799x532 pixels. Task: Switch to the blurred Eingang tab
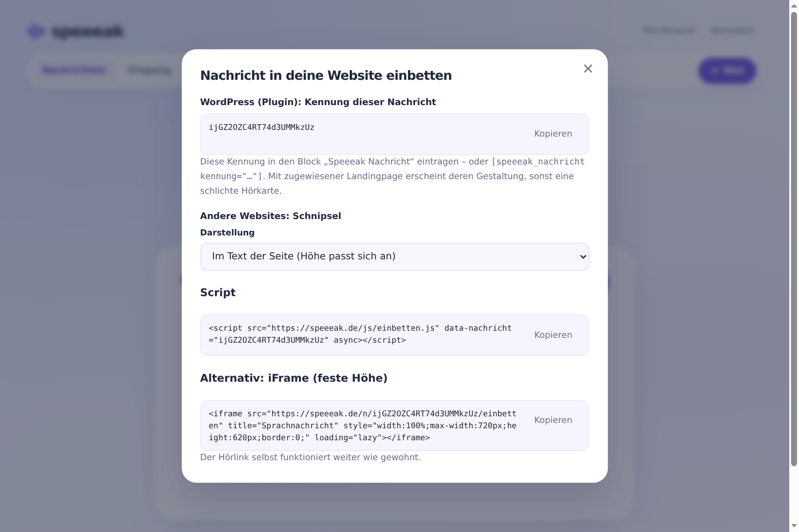149,70
